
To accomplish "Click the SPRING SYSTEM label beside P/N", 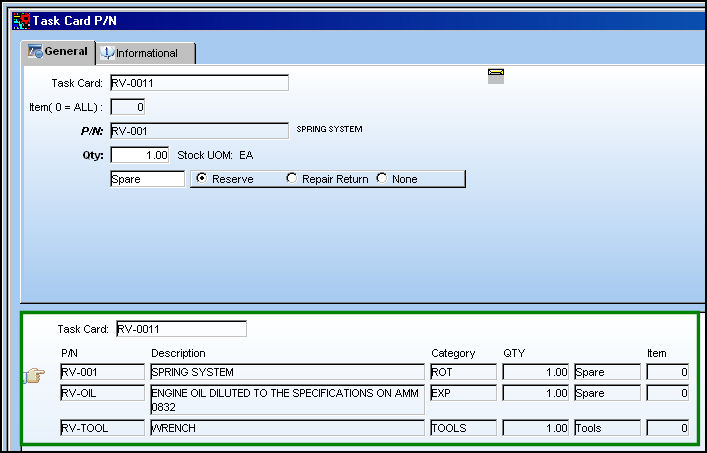I will (329, 129).
